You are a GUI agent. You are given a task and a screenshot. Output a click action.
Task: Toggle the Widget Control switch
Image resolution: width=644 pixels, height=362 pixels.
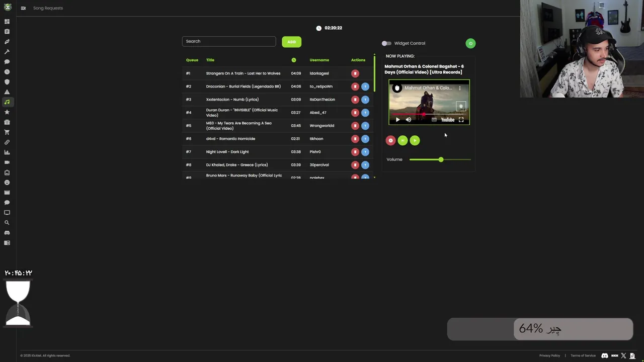[x=386, y=43]
